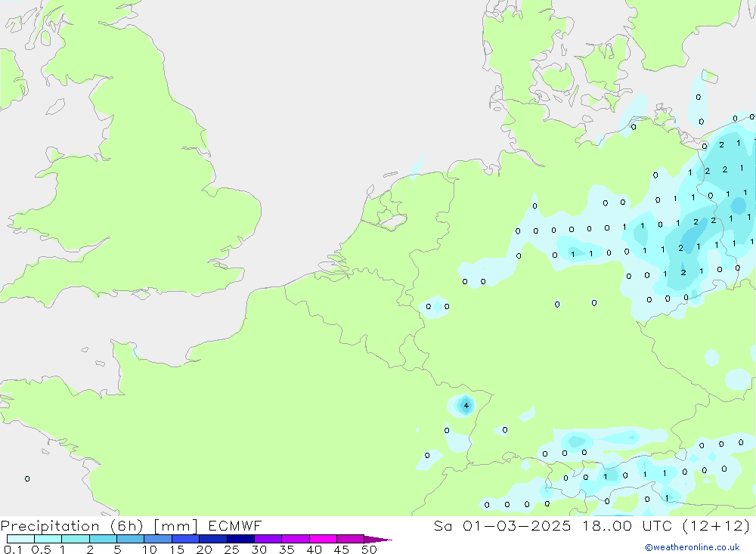
Task: Click the 'ECMWF' model label
Action: [235, 526]
